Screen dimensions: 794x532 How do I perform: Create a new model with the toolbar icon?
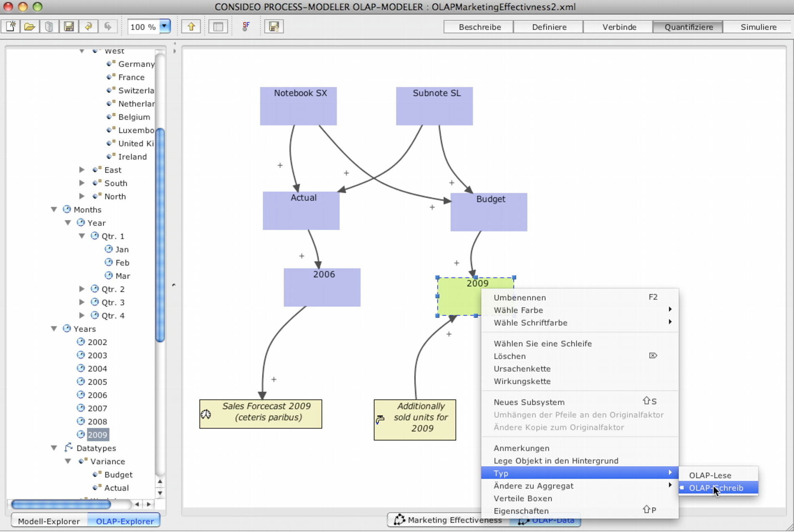tap(11, 26)
